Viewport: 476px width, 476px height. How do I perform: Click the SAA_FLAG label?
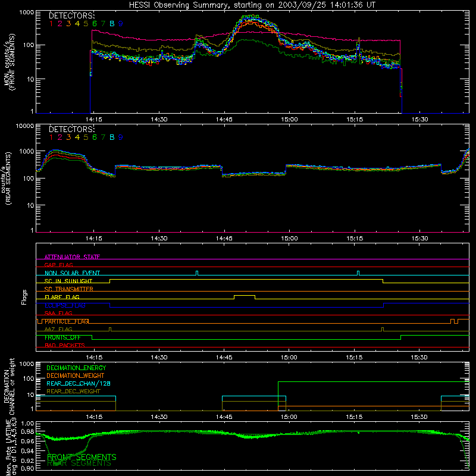(x=58, y=313)
